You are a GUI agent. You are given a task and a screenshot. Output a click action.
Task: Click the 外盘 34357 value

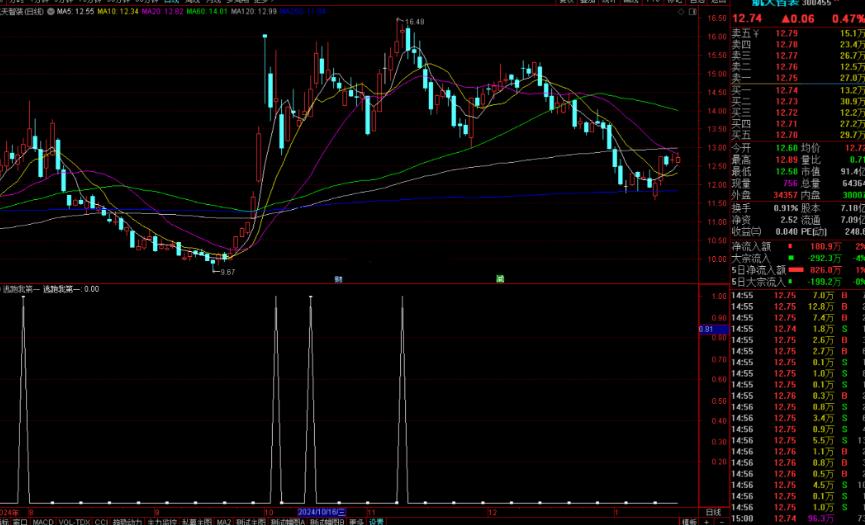[x=786, y=195]
